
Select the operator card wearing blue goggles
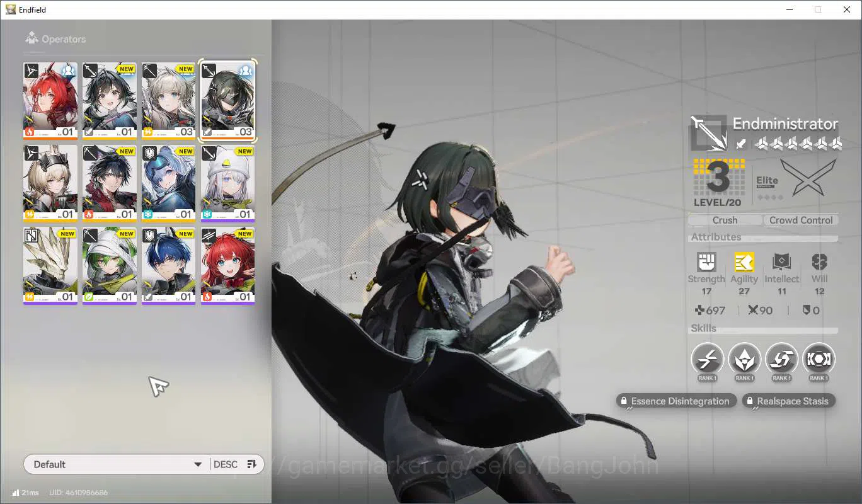(169, 183)
